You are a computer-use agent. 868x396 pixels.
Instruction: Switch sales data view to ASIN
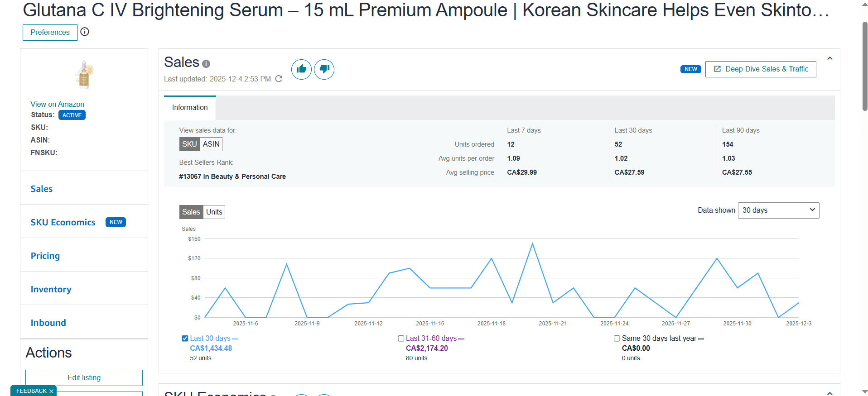(x=211, y=144)
